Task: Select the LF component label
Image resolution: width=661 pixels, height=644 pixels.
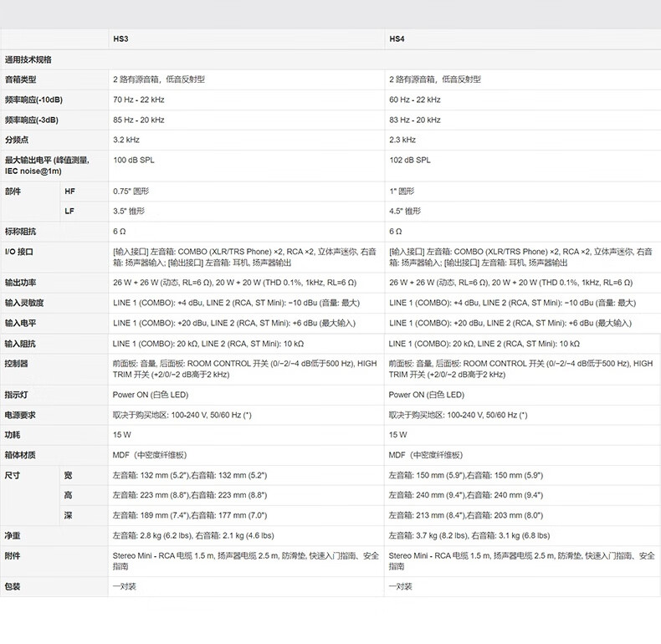Action: [69, 211]
